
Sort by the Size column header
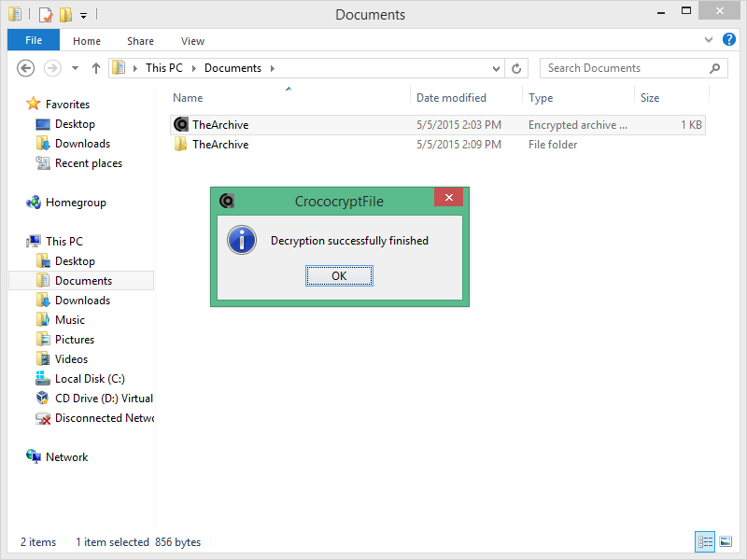[x=650, y=98]
